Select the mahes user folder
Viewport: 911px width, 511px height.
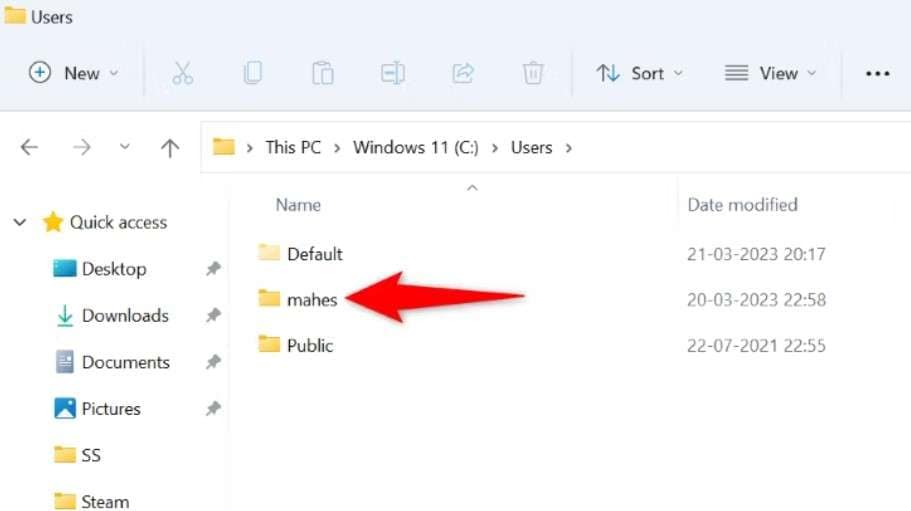[312, 300]
